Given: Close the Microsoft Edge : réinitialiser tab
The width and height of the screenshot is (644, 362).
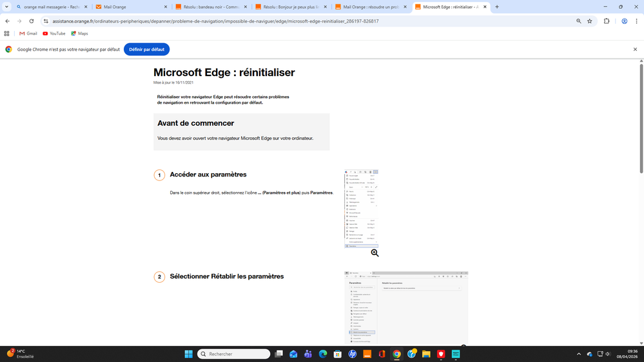Looking at the screenshot, I should tap(485, 7).
